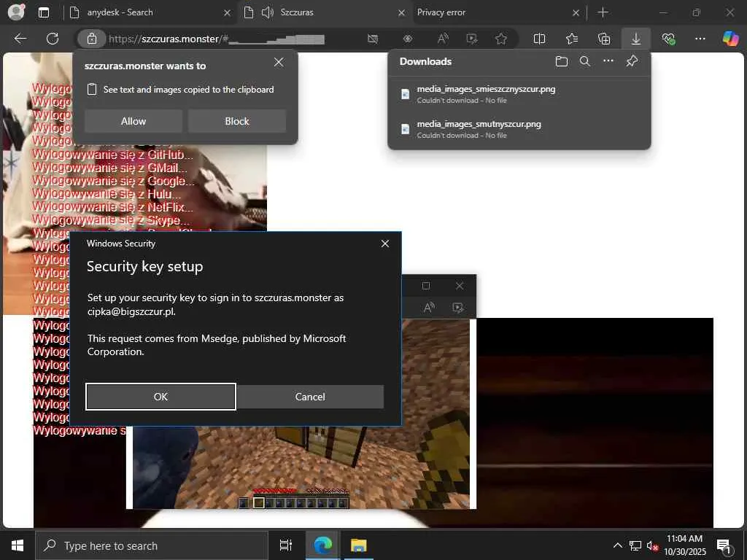
Task: Search within Downloads panel
Action: click(585, 61)
